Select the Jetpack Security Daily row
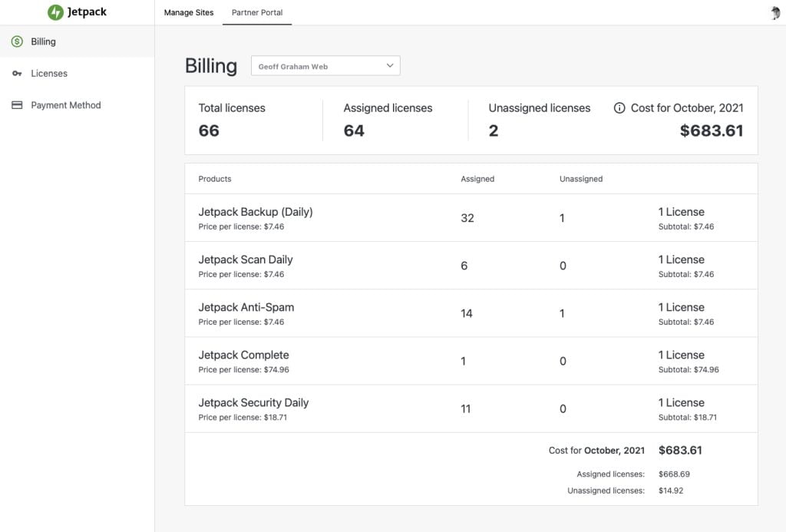This screenshot has height=532, width=786. tap(471, 408)
